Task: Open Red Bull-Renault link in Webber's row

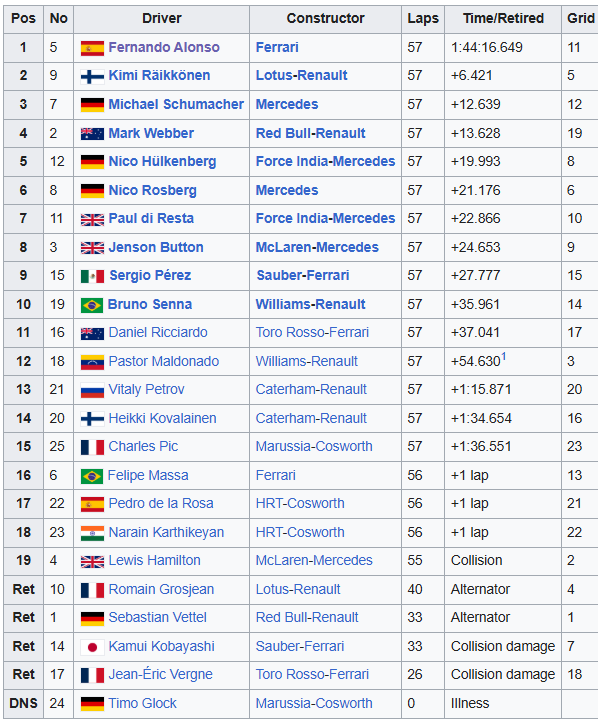Action: [x=310, y=133]
